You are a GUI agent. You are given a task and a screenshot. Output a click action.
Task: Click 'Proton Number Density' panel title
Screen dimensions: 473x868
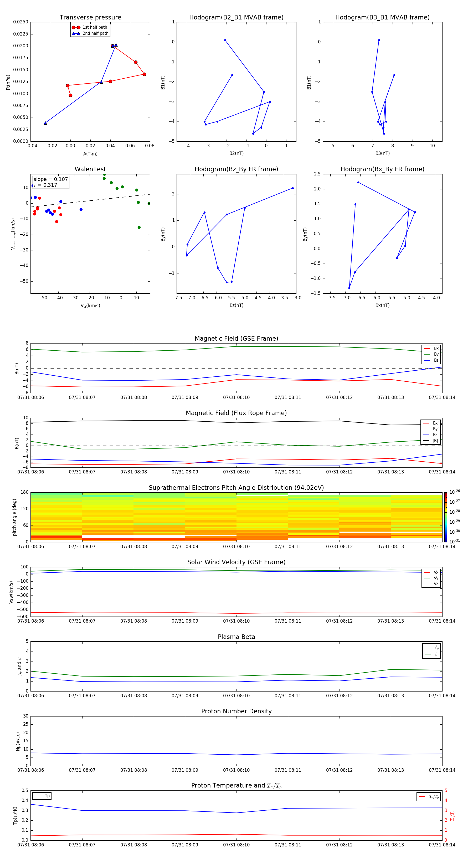(236, 711)
